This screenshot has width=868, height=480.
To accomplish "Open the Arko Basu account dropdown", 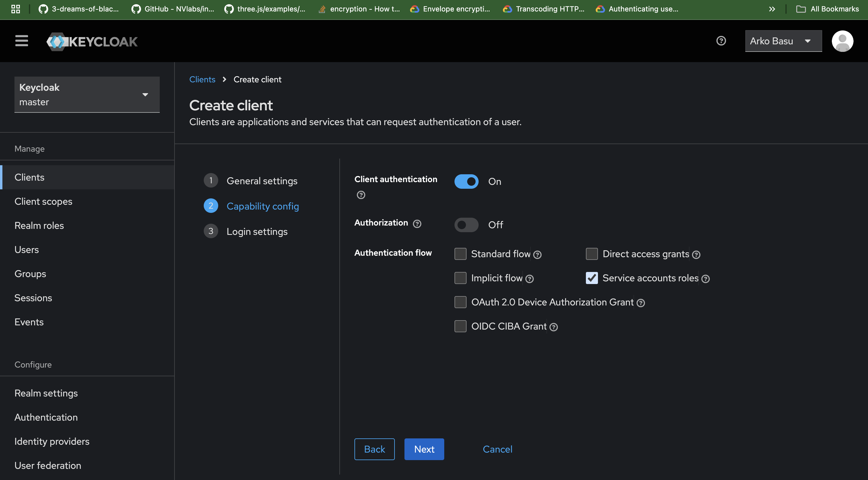I will point(783,41).
